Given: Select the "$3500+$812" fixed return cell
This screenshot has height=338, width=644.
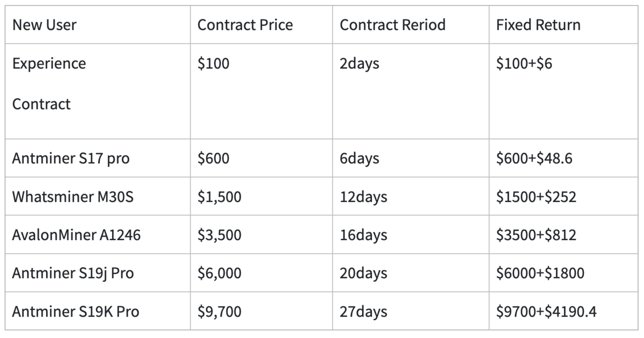Looking at the screenshot, I should (x=536, y=235).
